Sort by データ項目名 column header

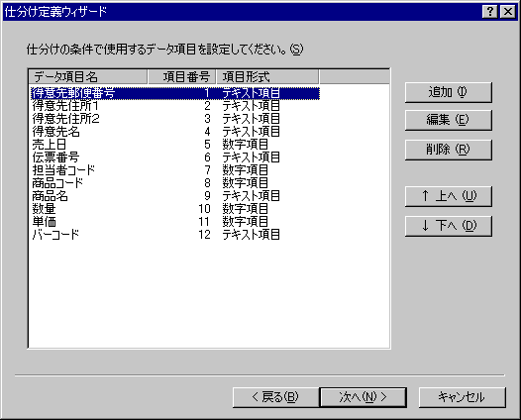click(88, 76)
